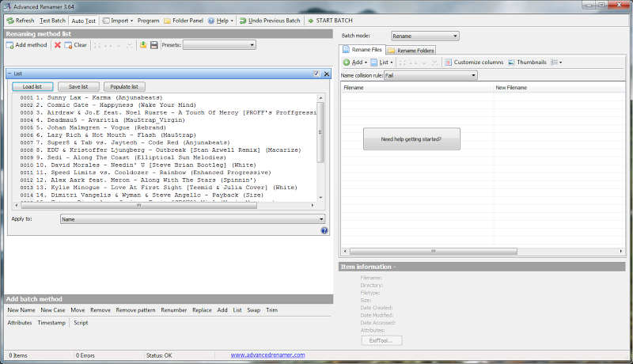The height and width of the screenshot is (364, 633).
Task: Collapse the List method panel
Action: [9, 74]
